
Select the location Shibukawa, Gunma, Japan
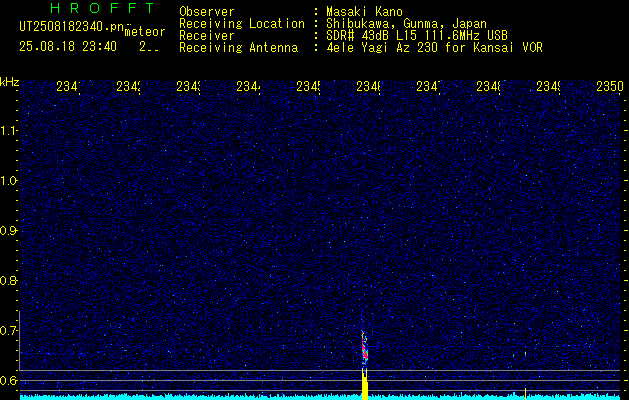click(x=406, y=24)
